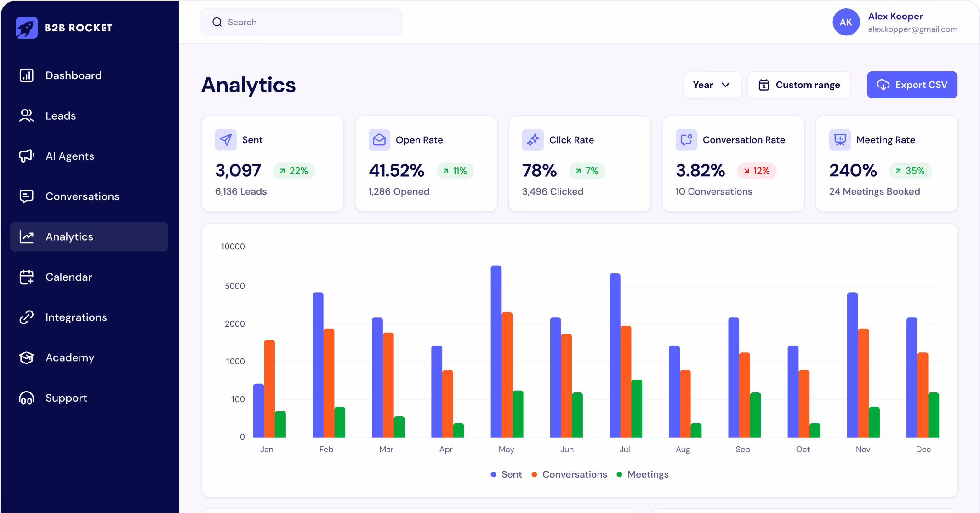Open the Calendar page
980x513 pixels.
point(89,277)
